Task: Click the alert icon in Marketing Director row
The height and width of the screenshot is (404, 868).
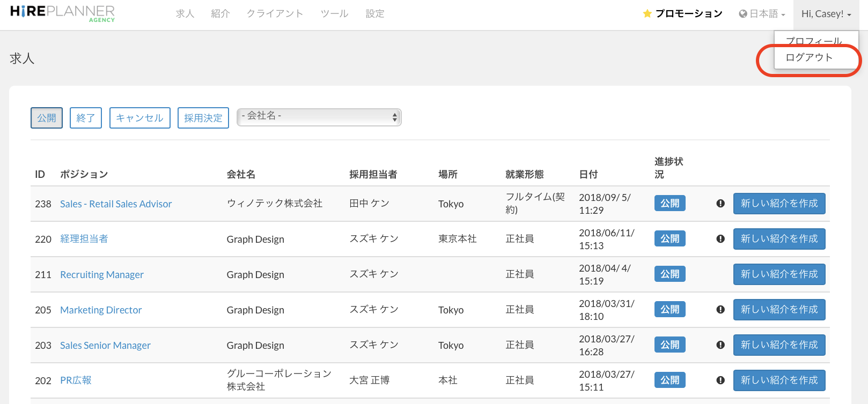Action: 720,310
